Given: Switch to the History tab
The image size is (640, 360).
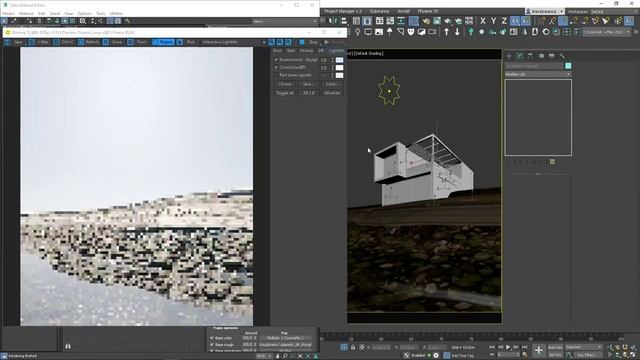Looking at the screenshot, I should click(x=306, y=51).
